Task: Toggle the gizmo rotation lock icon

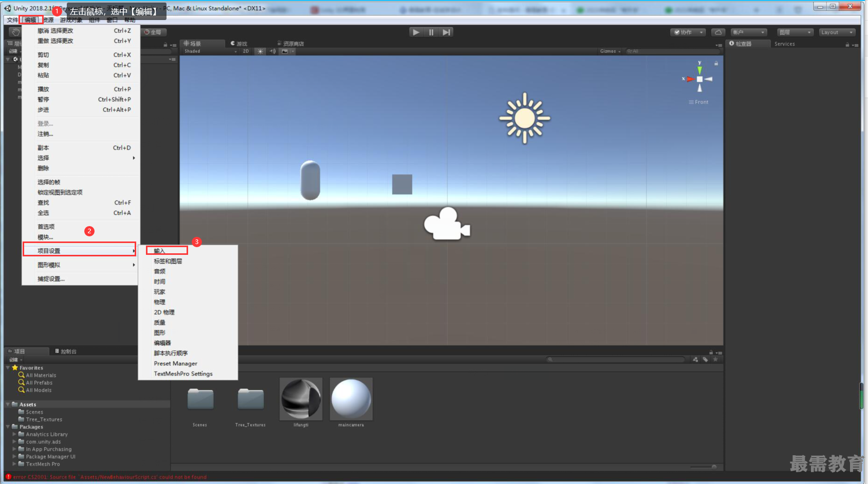Action: (716, 63)
